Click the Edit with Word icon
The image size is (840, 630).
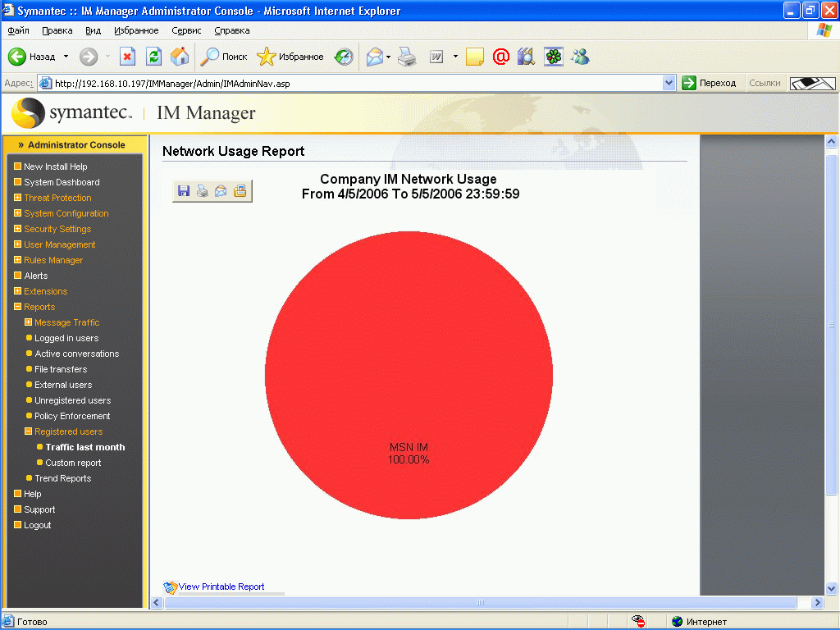436,57
